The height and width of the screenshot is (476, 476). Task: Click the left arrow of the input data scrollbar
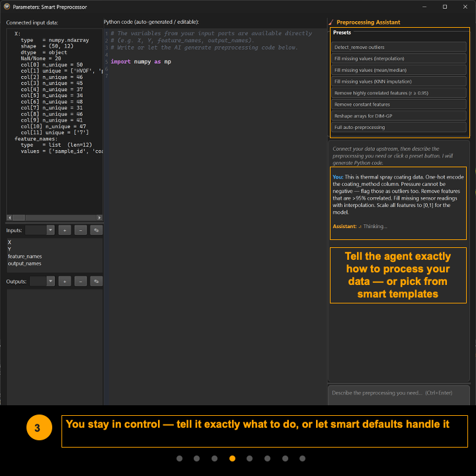(9, 218)
